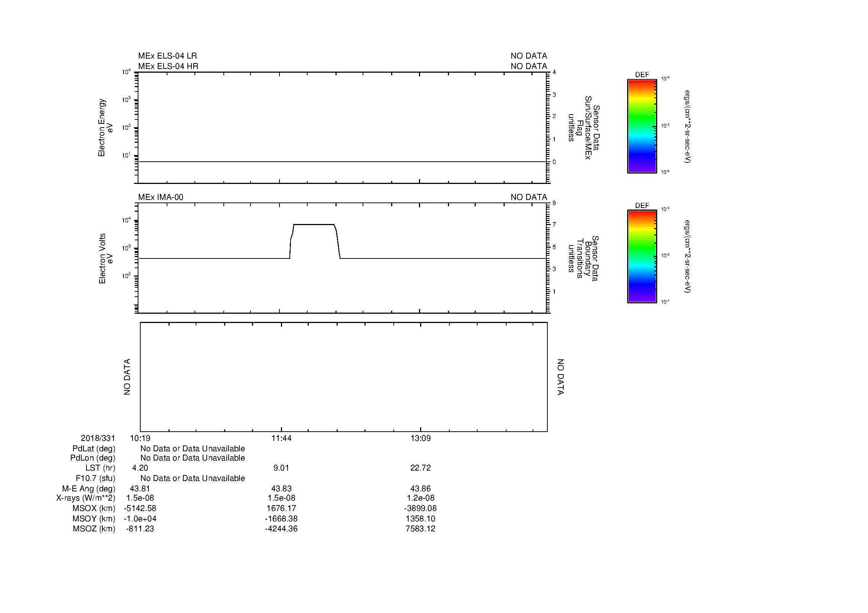Click the 11:44 time tick label

click(x=281, y=438)
